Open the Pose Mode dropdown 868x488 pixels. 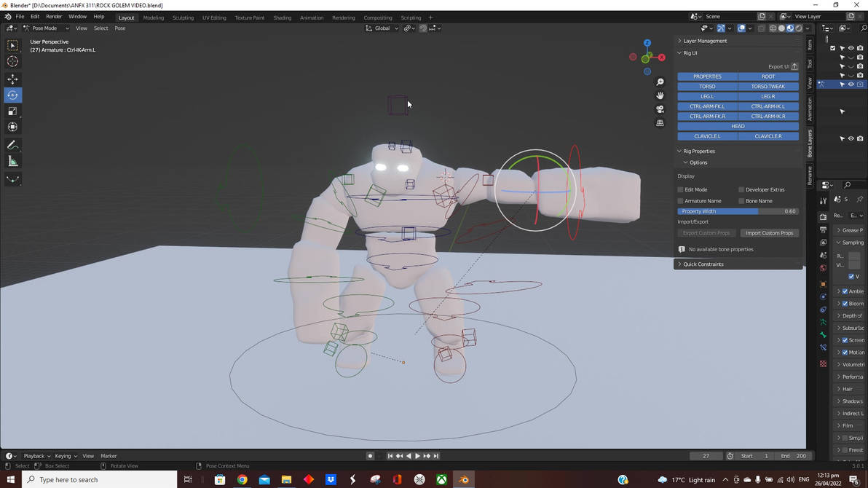coord(47,28)
